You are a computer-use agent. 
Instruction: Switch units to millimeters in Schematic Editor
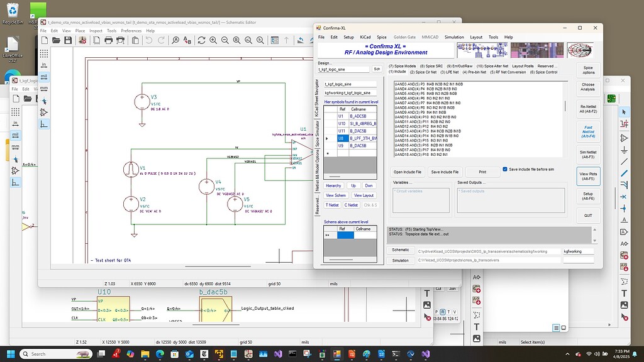44,89
